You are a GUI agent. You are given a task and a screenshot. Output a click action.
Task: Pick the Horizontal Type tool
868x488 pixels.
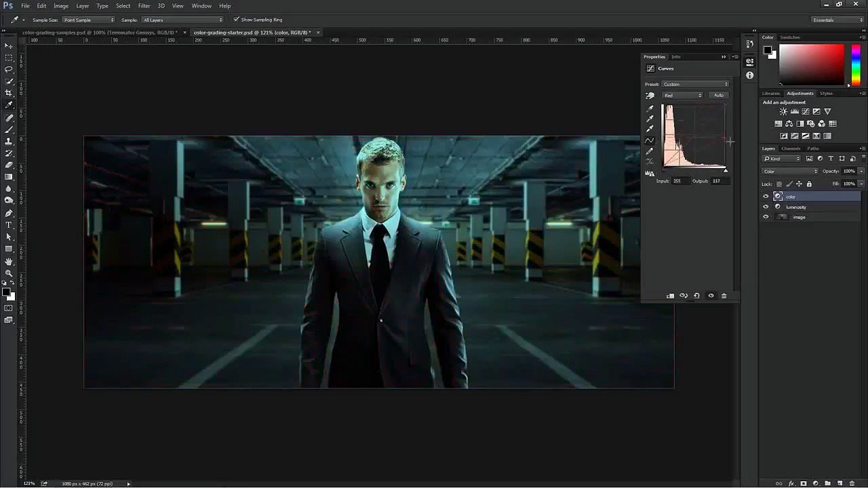[9, 225]
